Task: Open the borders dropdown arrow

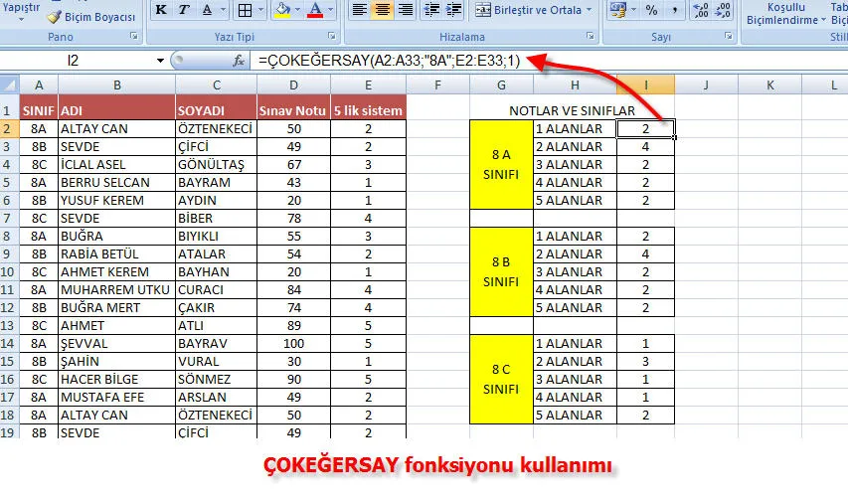Action: (262, 11)
